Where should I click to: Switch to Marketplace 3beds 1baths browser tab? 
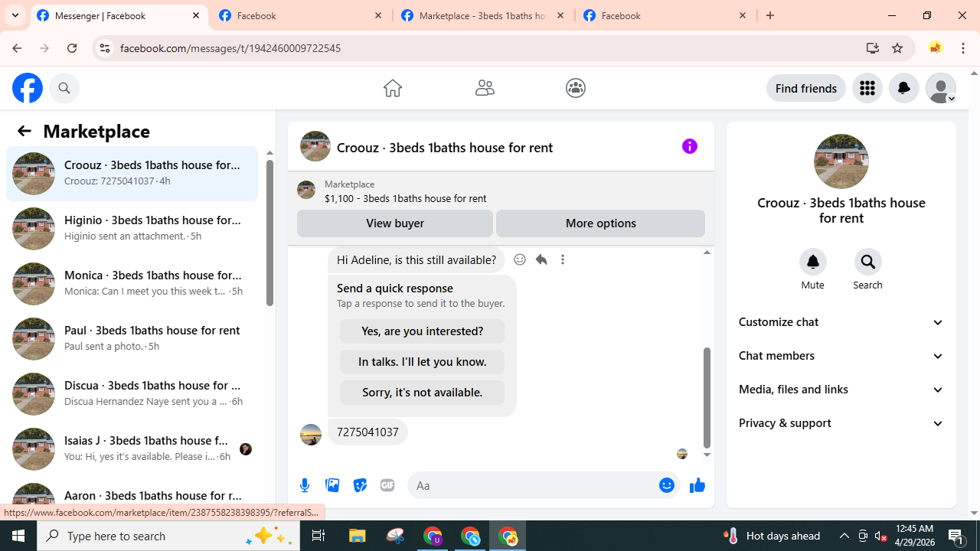click(x=483, y=15)
